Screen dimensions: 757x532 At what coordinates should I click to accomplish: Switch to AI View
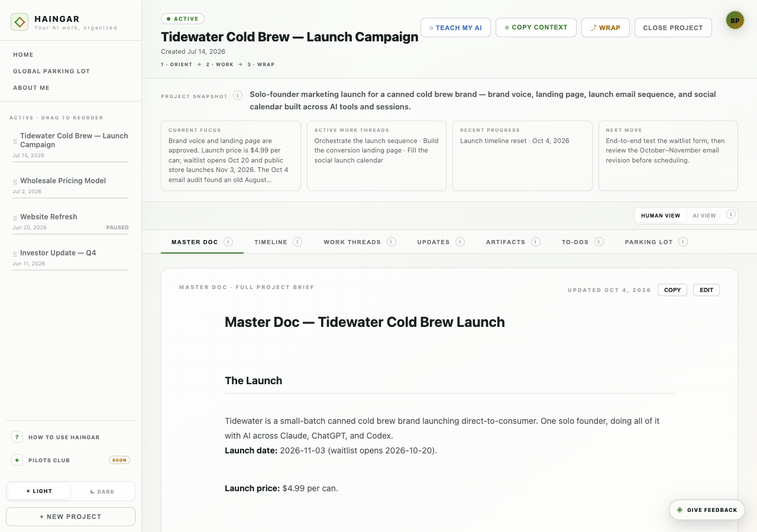click(704, 216)
